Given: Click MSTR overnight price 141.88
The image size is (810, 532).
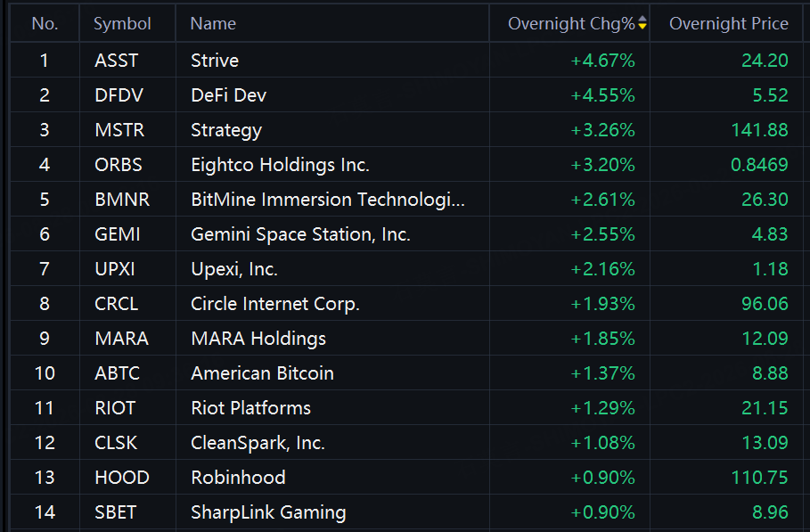Looking at the screenshot, I should (759, 129).
